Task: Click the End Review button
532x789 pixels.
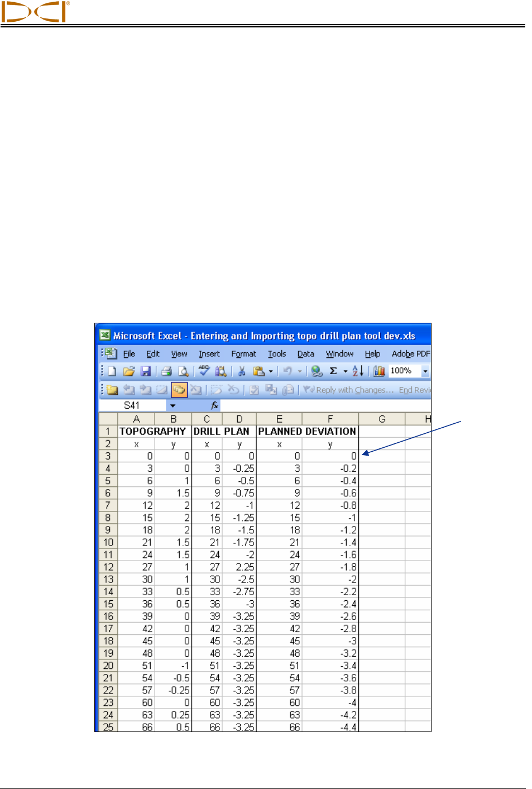Action: coord(415,390)
